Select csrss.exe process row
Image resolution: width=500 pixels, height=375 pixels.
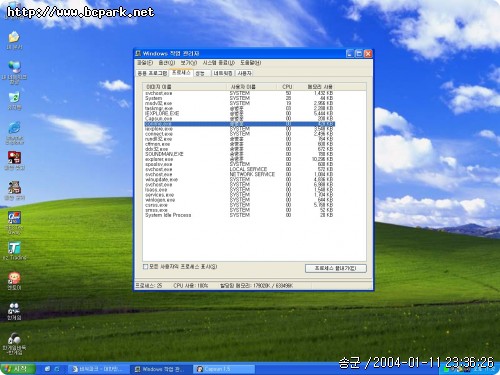tap(239, 205)
